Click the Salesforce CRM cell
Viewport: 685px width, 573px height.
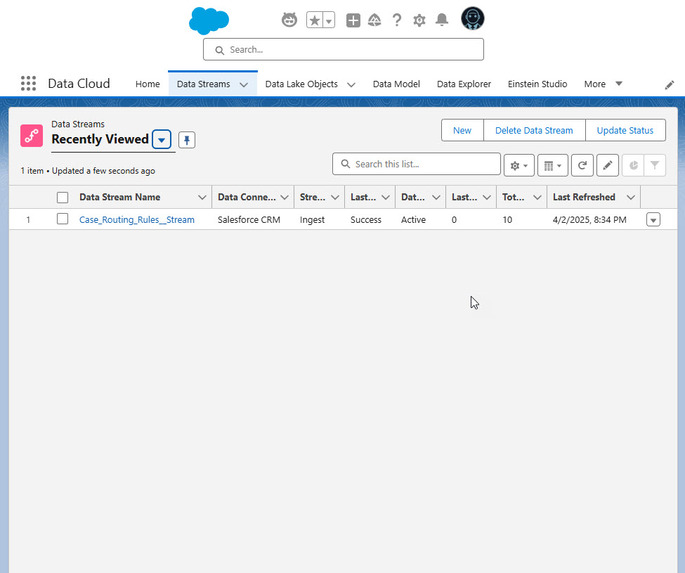(x=249, y=220)
